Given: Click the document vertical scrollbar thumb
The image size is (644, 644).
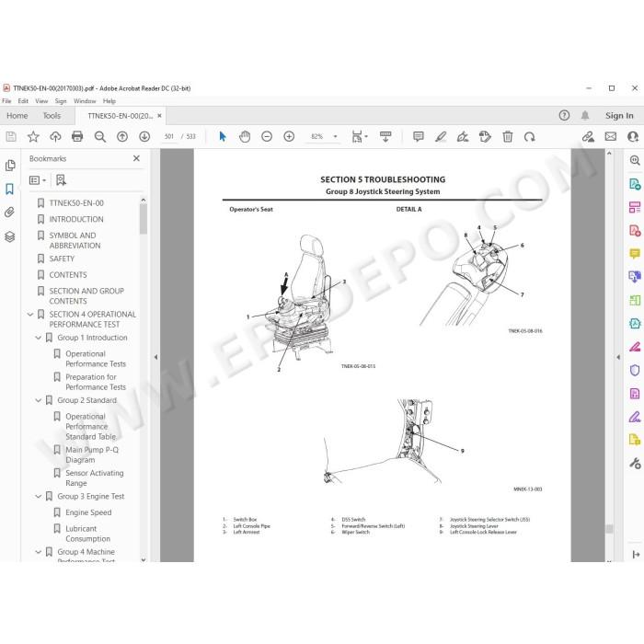Looking at the screenshot, I should click(x=609, y=529).
